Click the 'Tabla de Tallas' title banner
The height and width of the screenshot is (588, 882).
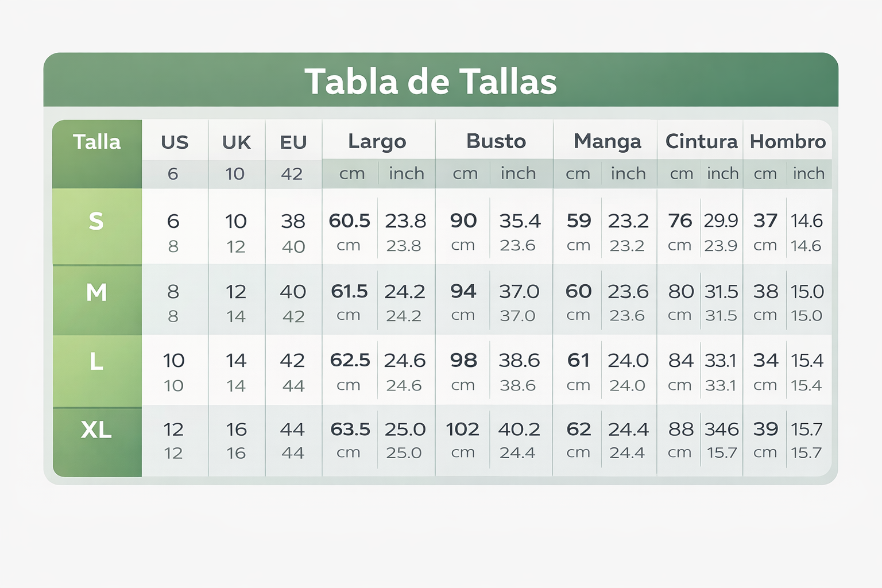coord(431,81)
